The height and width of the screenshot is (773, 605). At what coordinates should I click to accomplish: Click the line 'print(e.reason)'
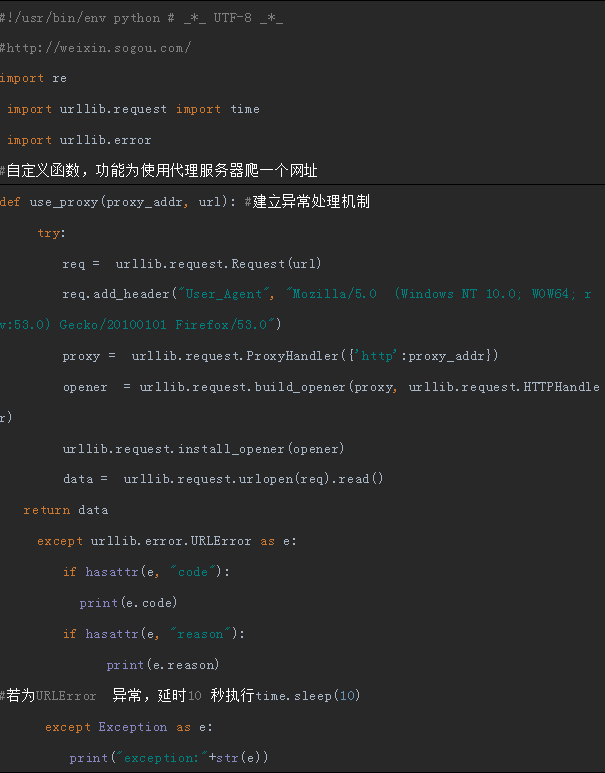[163, 665]
